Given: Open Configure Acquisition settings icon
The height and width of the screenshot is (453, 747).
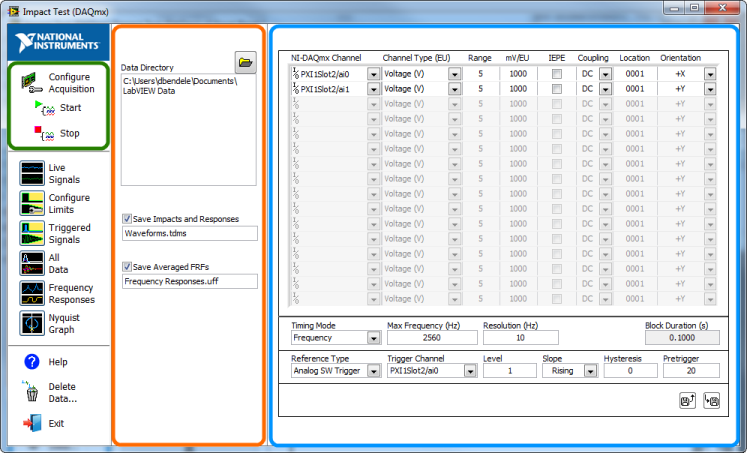Looking at the screenshot, I should coord(32,83).
